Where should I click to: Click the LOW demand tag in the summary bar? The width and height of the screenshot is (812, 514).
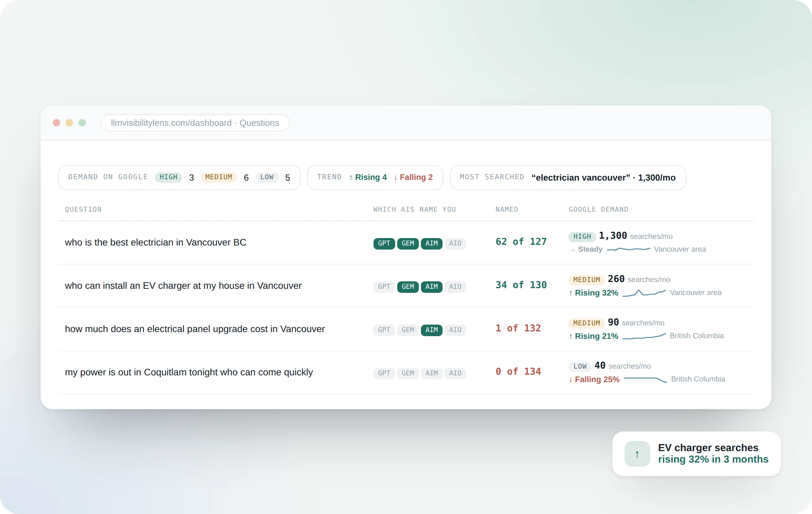point(267,177)
